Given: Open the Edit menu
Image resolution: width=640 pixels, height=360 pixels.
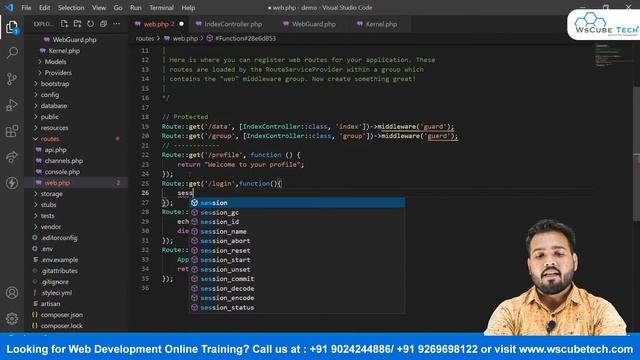Looking at the screenshot, I should (x=44, y=8).
